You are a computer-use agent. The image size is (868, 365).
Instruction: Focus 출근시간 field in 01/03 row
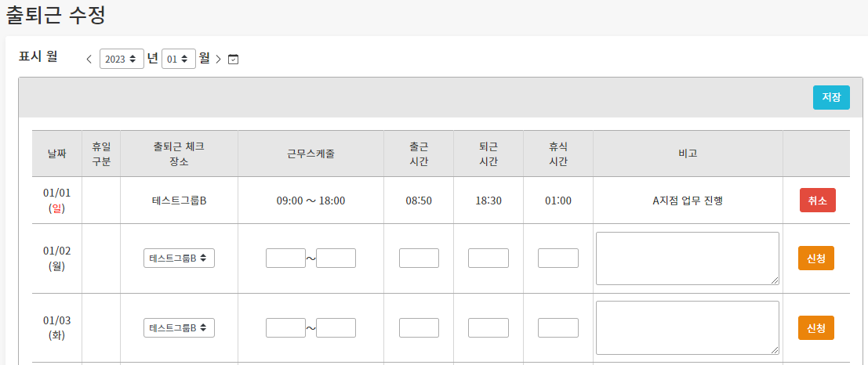(419, 328)
